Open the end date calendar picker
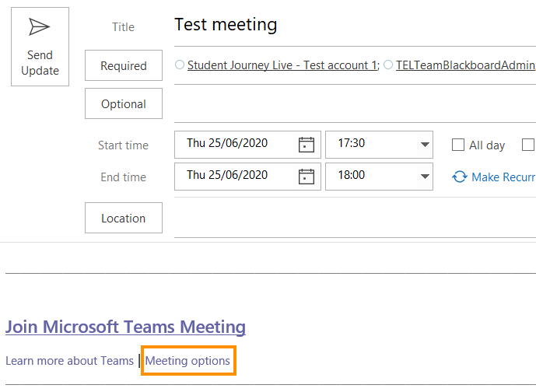 (x=307, y=176)
